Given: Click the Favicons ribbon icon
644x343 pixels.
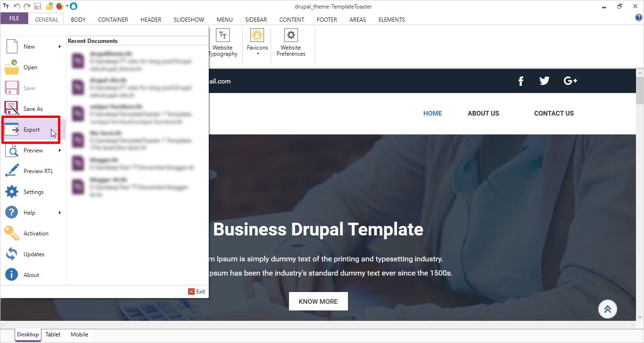Looking at the screenshot, I should (x=257, y=35).
